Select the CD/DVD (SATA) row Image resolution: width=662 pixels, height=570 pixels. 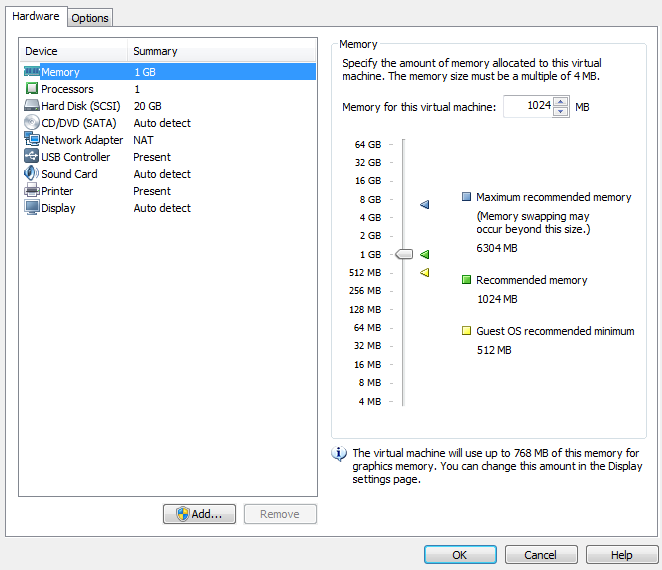tap(168, 123)
